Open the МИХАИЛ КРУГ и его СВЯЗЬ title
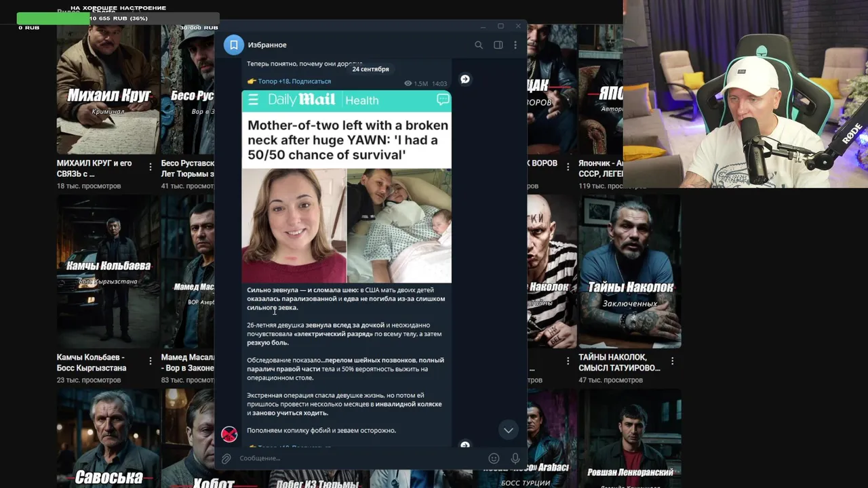 click(95, 168)
